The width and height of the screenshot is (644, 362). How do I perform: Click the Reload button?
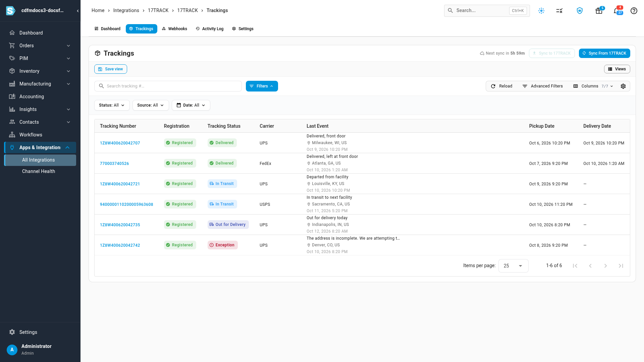(502, 86)
